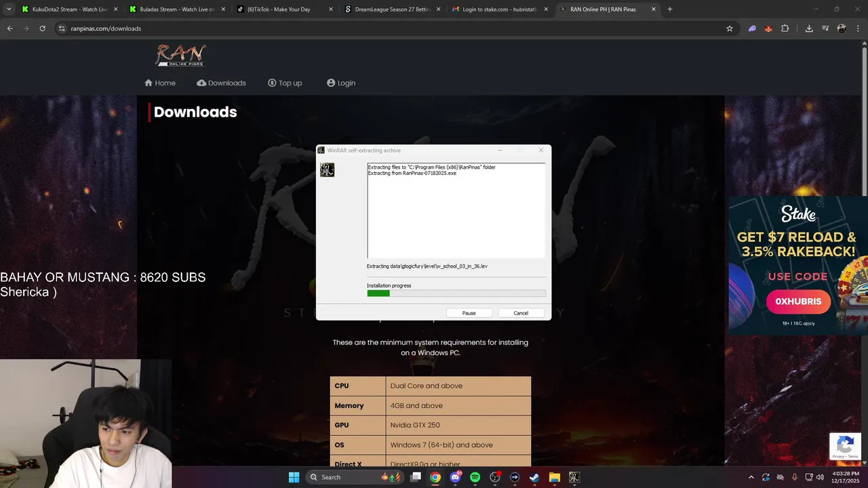Click the 0XHUBRIS code button on Stake ad
Screen dimensions: 868x488
point(798,302)
